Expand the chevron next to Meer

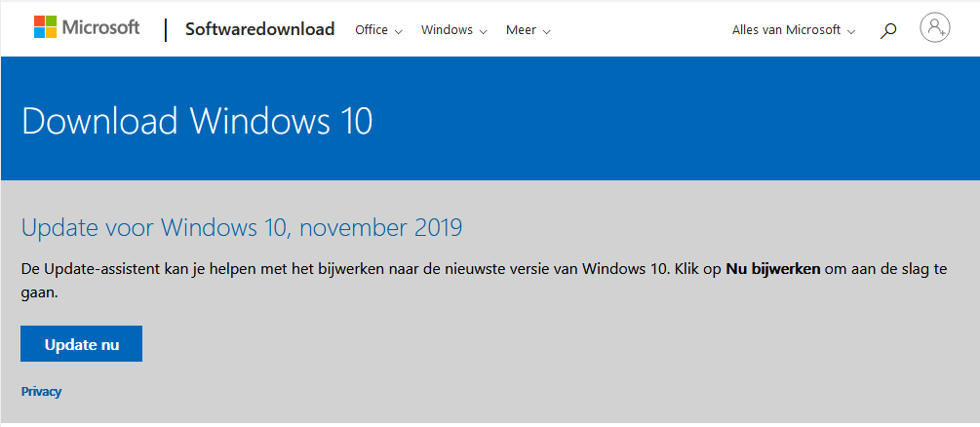546,31
